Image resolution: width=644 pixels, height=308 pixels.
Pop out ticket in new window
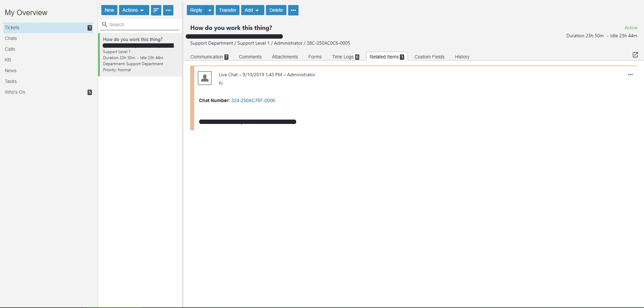[635, 55]
